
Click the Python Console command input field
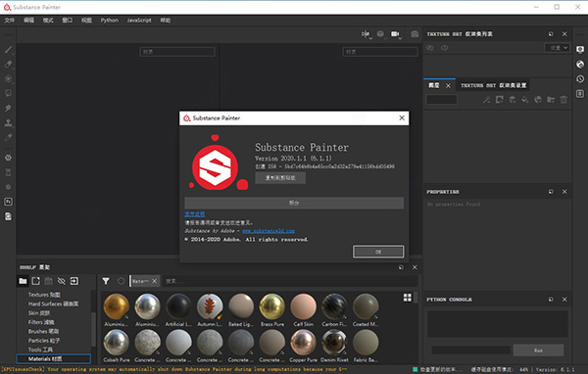coord(471,351)
